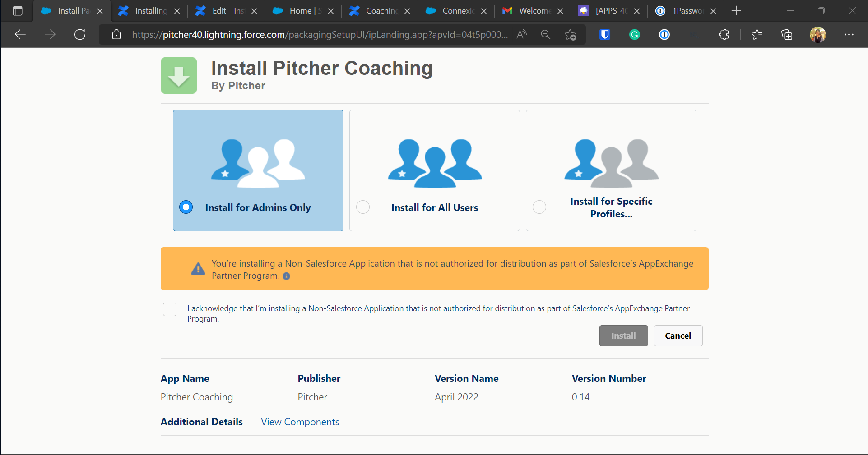Open the tab actions menu

pos(18,10)
